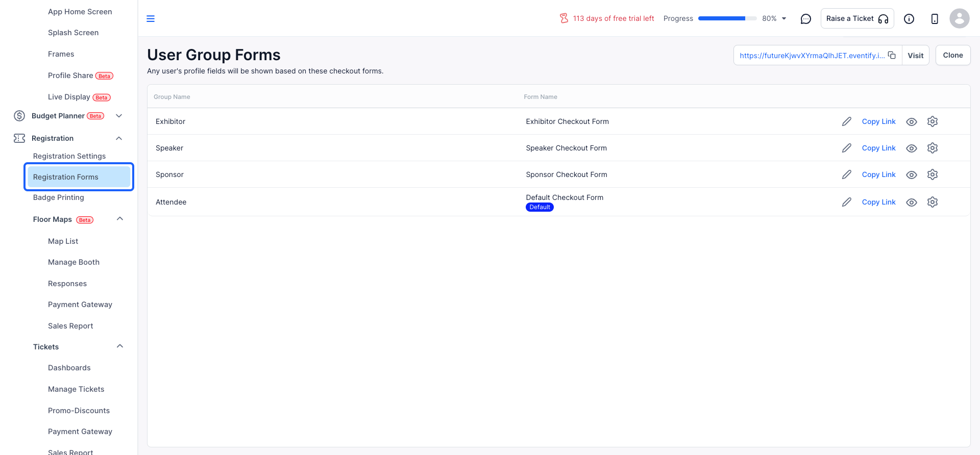Viewport: 980px width, 455px height.
Task: Open Manage Booth
Action: point(74,262)
